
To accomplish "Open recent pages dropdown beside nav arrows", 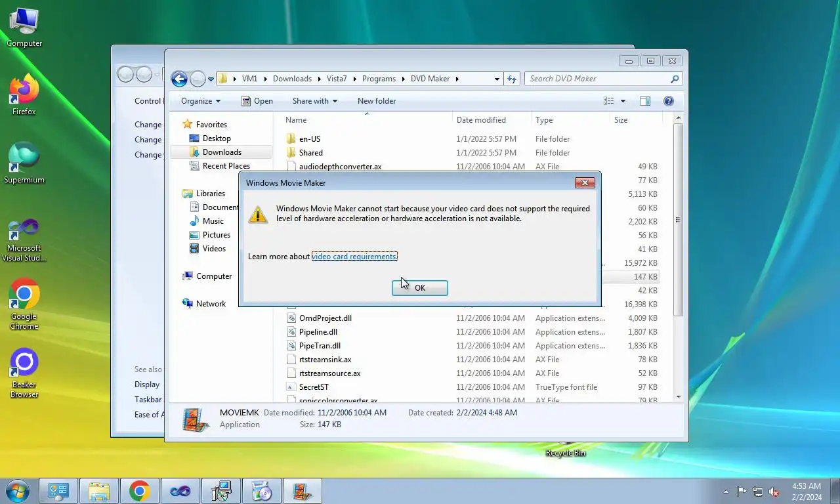I will pos(211,79).
